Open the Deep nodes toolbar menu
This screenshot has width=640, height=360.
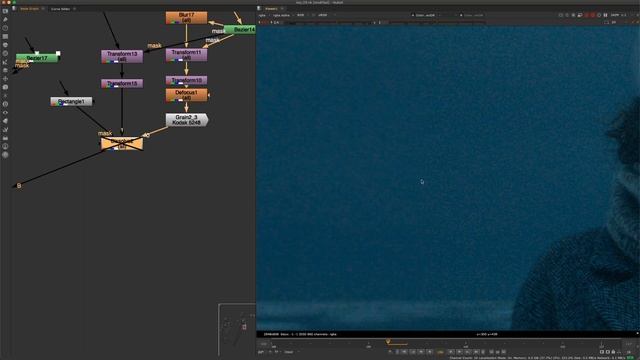pos(5,104)
